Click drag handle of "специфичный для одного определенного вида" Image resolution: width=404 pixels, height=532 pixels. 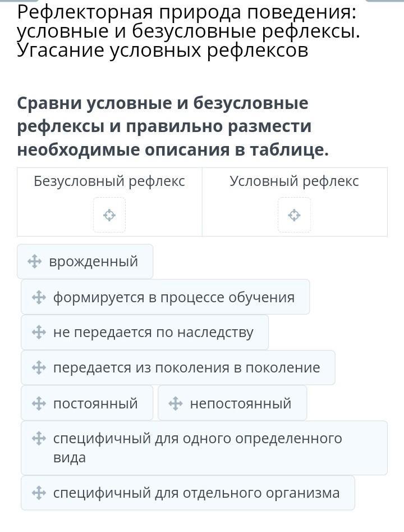coord(39,438)
